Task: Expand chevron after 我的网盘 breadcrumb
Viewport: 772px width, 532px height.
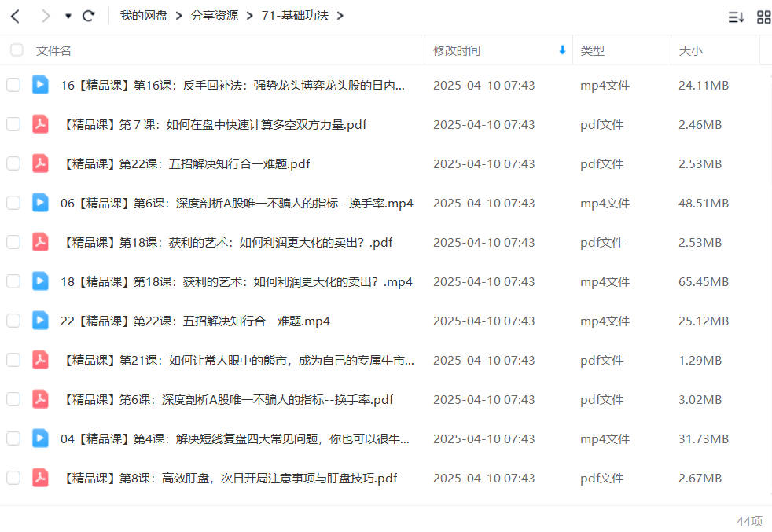Action: [178, 17]
